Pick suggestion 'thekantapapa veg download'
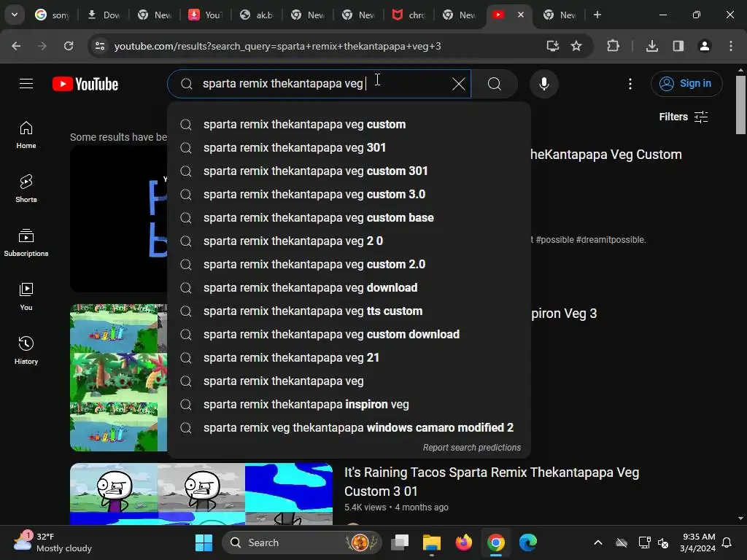Screen dimensions: 747x560 pyautogui.click(x=349, y=287)
